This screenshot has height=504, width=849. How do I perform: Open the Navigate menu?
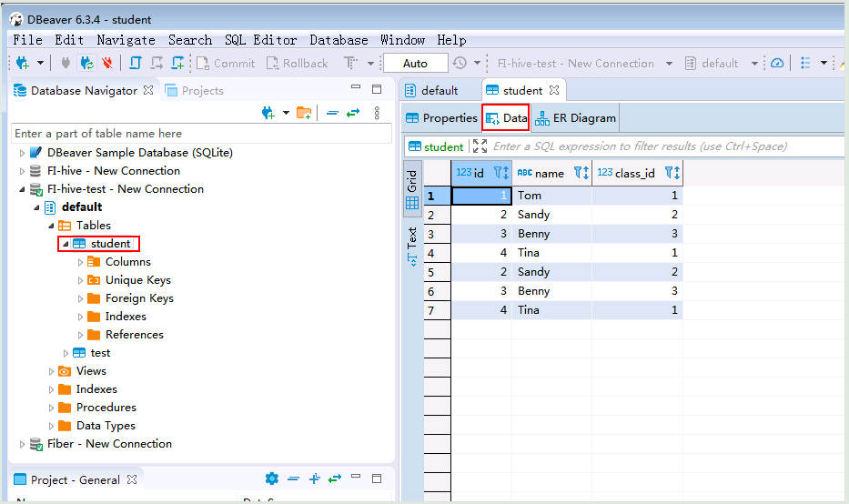click(126, 40)
